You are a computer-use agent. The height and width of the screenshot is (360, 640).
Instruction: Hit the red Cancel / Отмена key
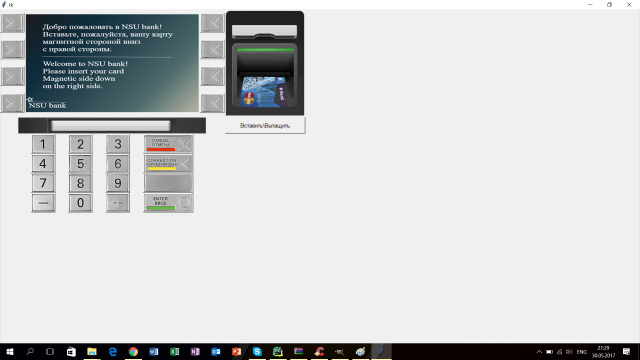coord(168,144)
